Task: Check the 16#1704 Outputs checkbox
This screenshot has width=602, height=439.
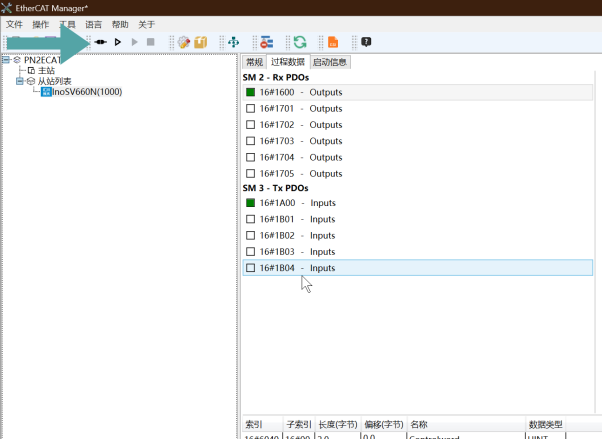Action: tap(250, 157)
